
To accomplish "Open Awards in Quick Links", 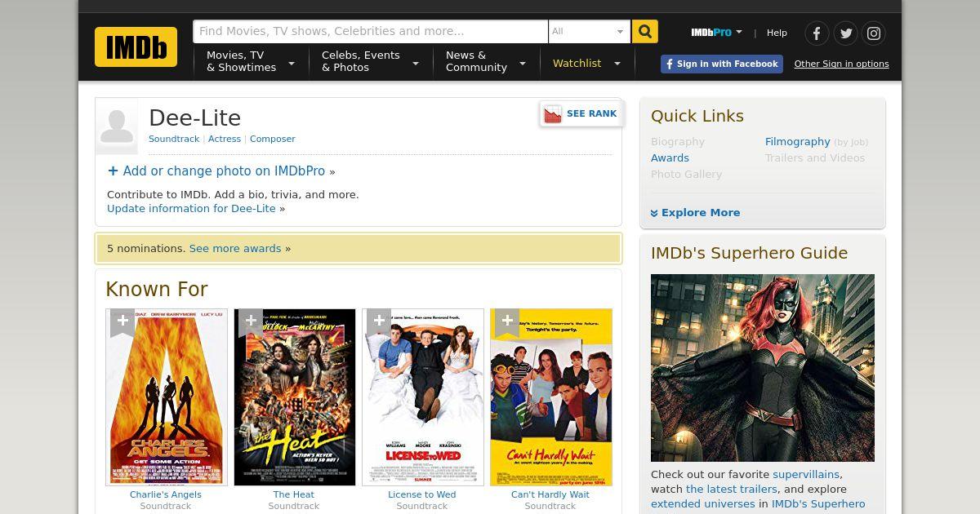I will click(670, 157).
